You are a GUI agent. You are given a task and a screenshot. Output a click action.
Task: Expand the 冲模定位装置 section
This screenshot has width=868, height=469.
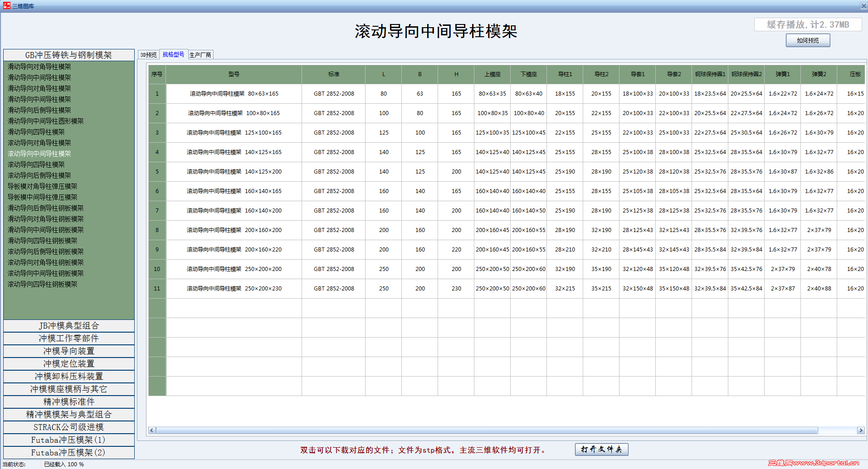69,364
